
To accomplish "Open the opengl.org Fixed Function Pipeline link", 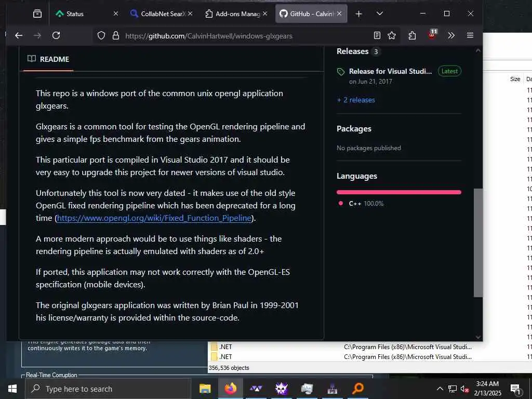I will point(154,218).
